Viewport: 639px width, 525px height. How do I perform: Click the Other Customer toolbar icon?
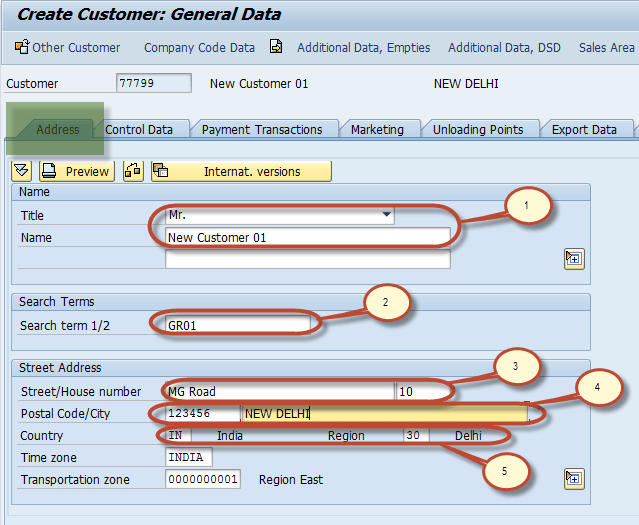pyautogui.click(x=21, y=47)
